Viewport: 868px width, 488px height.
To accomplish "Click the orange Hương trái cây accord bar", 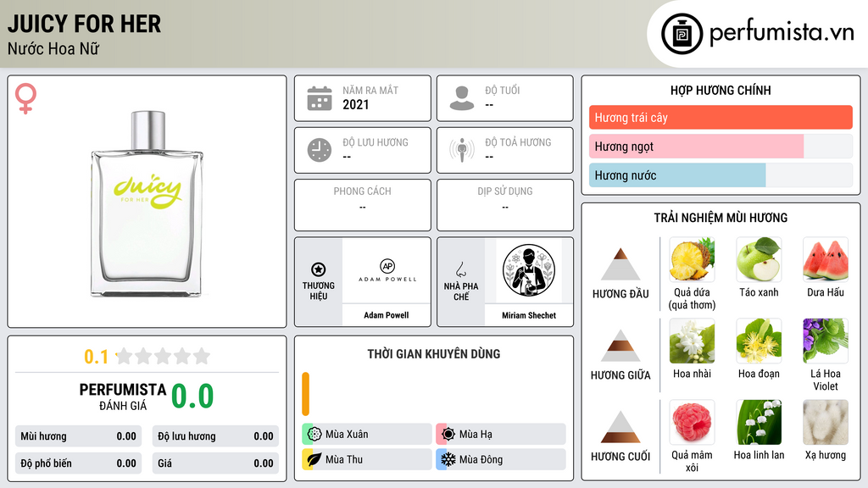I will 721,117.
